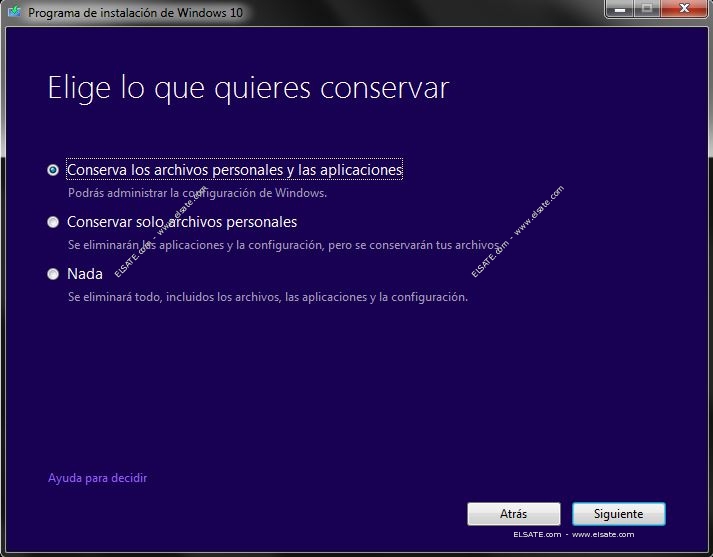Select 'Conserva los archivos personales y las aplicaciones' radio
Screen dimensions: 713x557
point(53,170)
